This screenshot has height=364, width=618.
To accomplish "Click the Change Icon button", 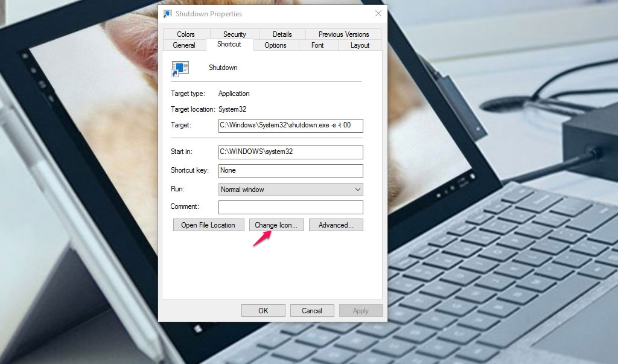I will [x=276, y=225].
